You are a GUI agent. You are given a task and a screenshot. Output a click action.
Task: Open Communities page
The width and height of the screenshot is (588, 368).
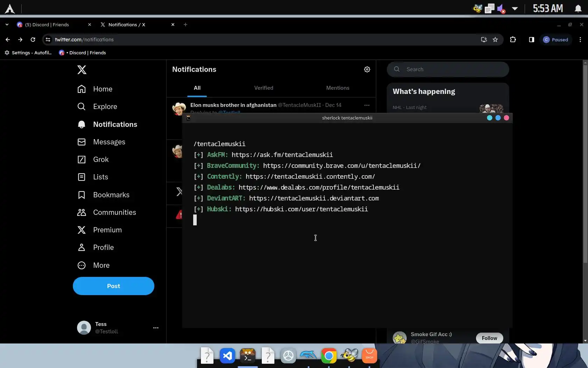coord(106,212)
